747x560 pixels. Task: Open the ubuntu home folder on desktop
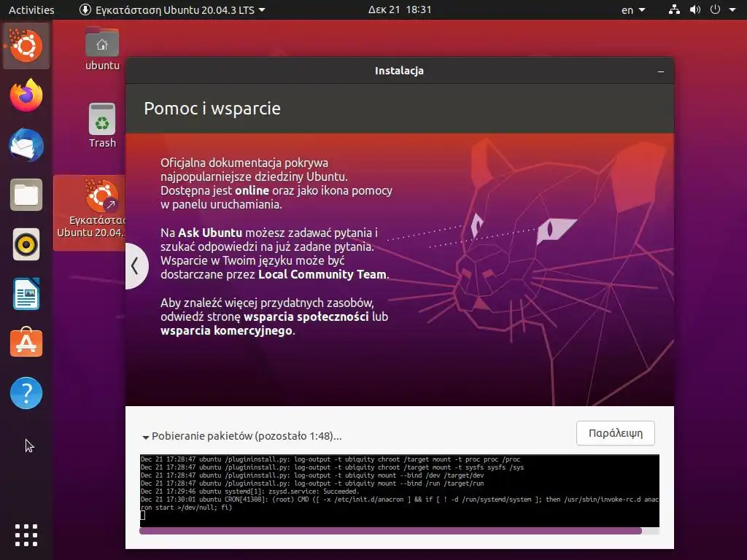102,49
